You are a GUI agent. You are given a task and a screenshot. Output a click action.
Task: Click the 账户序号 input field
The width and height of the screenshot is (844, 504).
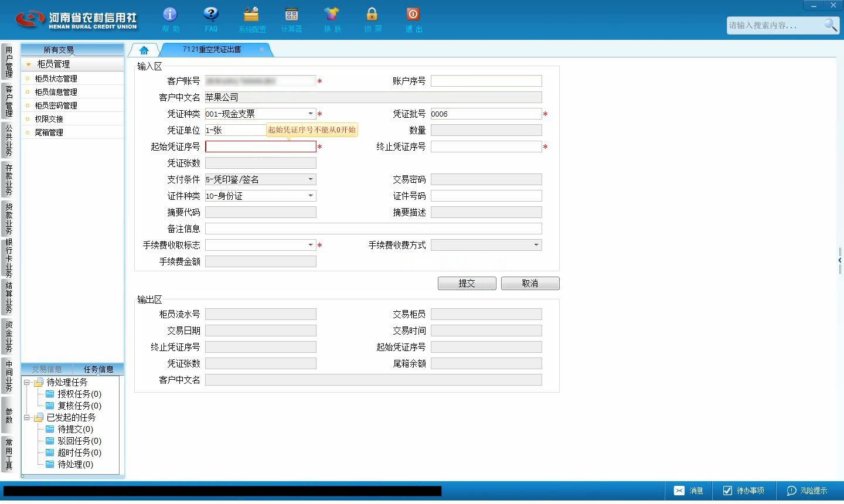[486, 81]
